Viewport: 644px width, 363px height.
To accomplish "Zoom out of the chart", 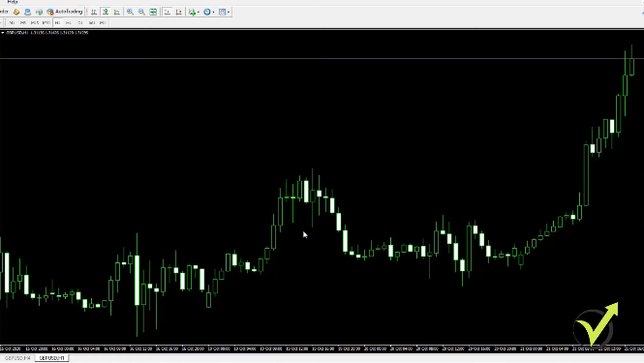I will click(x=141, y=12).
